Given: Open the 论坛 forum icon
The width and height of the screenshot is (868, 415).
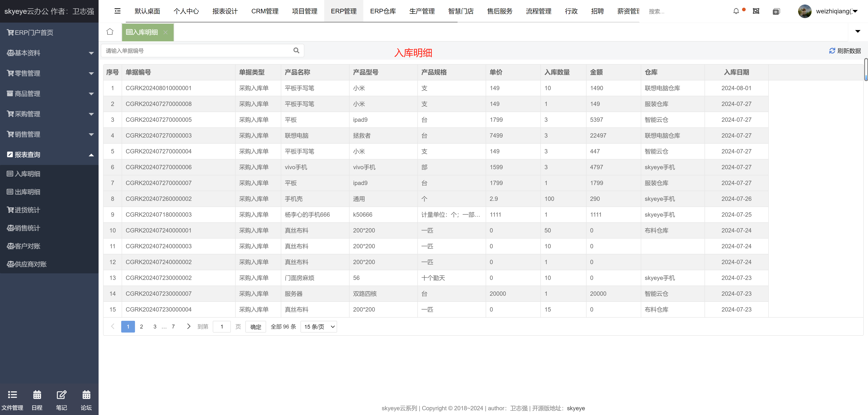Looking at the screenshot, I should pos(86,400).
